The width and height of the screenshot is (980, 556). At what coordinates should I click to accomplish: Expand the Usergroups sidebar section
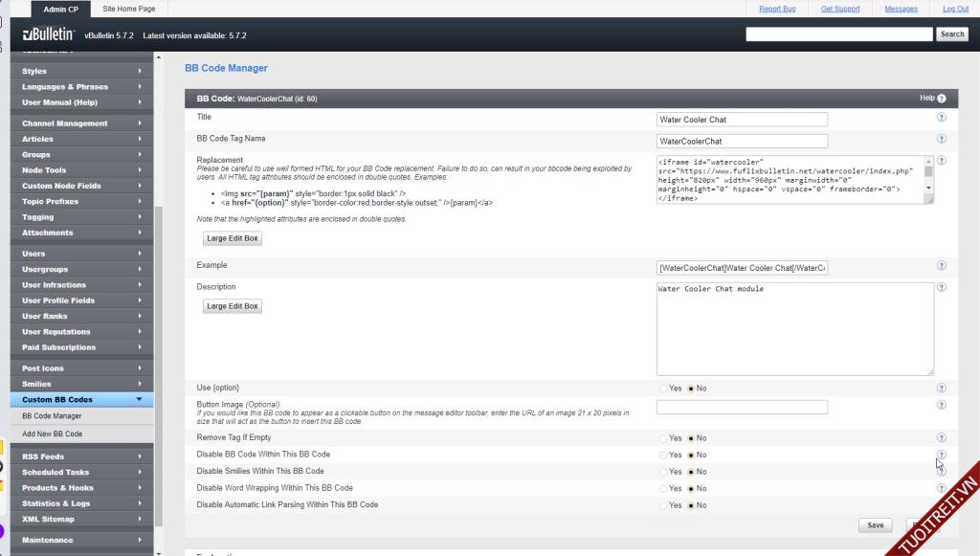coord(81,270)
